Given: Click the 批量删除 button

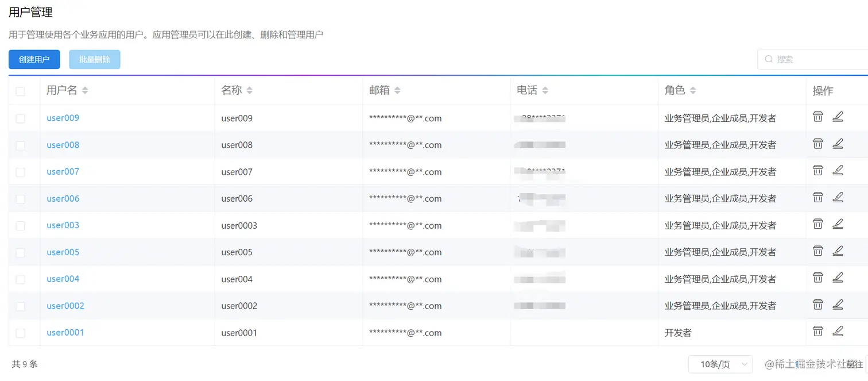Looking at the screenshot, I should 95,59.
